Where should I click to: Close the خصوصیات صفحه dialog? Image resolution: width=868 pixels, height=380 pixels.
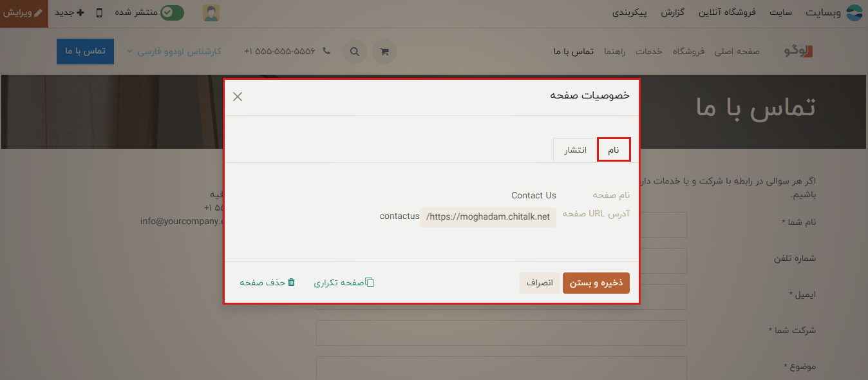point(238,97)
